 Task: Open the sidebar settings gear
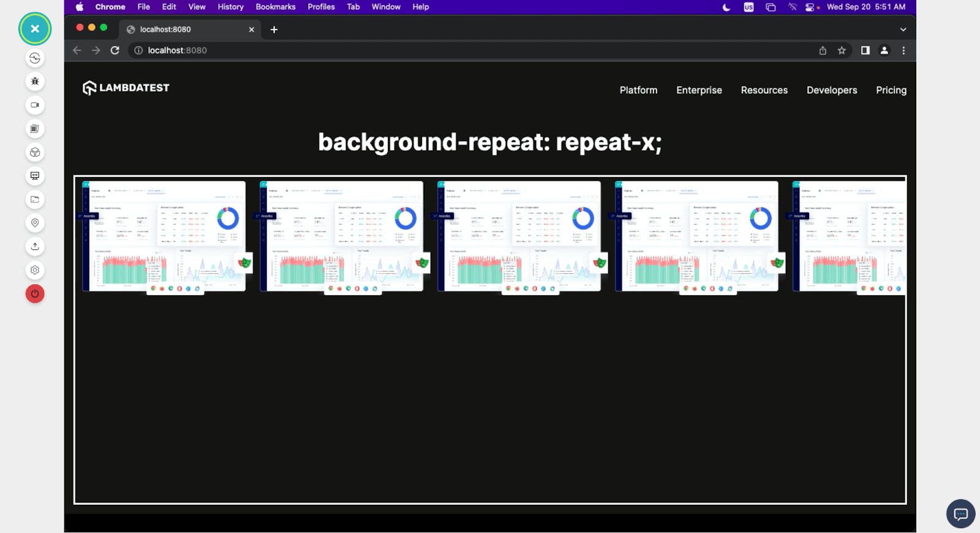(35, 270)
